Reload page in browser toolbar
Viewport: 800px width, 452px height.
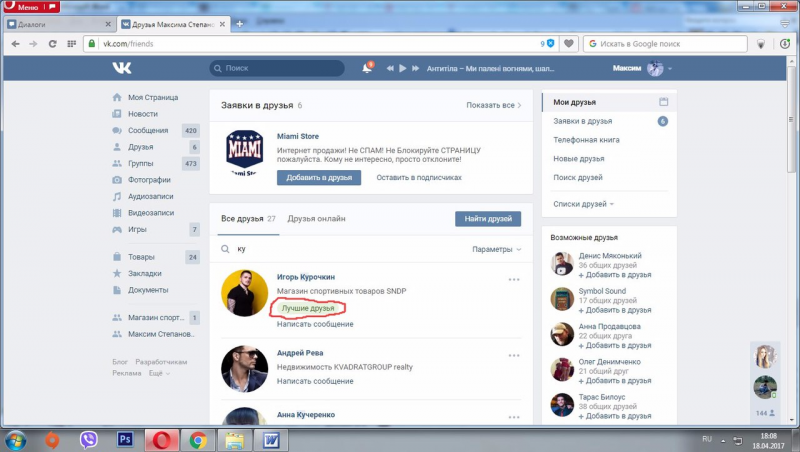tap(52, 44)
